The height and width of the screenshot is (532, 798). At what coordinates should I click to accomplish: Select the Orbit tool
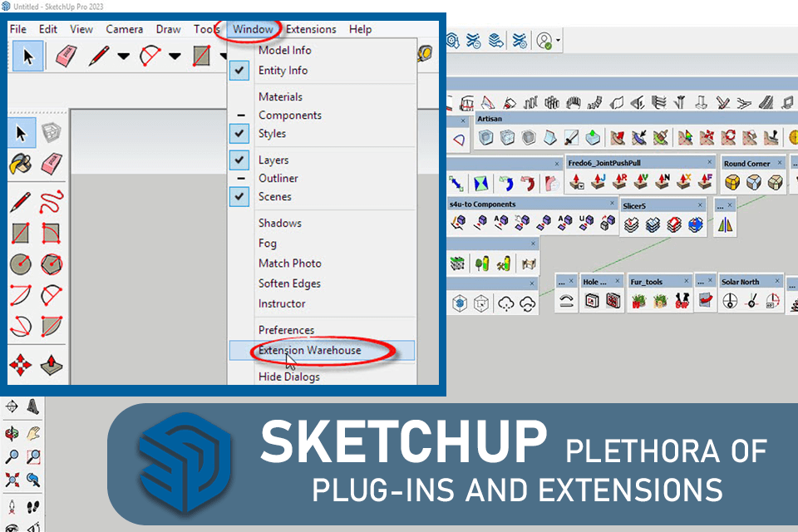pos(12,434)
